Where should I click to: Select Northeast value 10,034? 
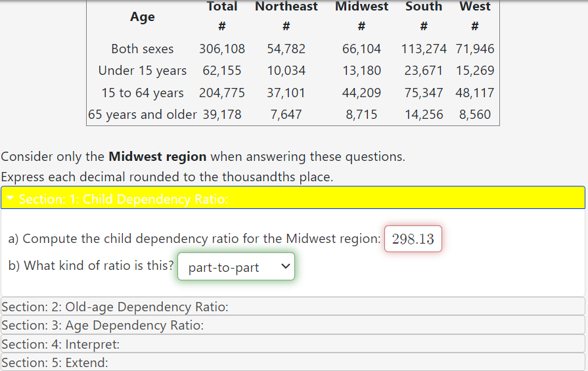(x=286, y=70)
